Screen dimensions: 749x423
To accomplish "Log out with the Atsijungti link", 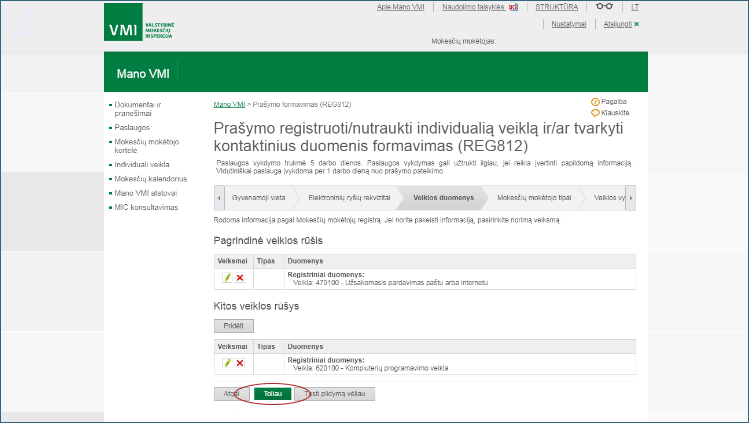I will 618,24.
